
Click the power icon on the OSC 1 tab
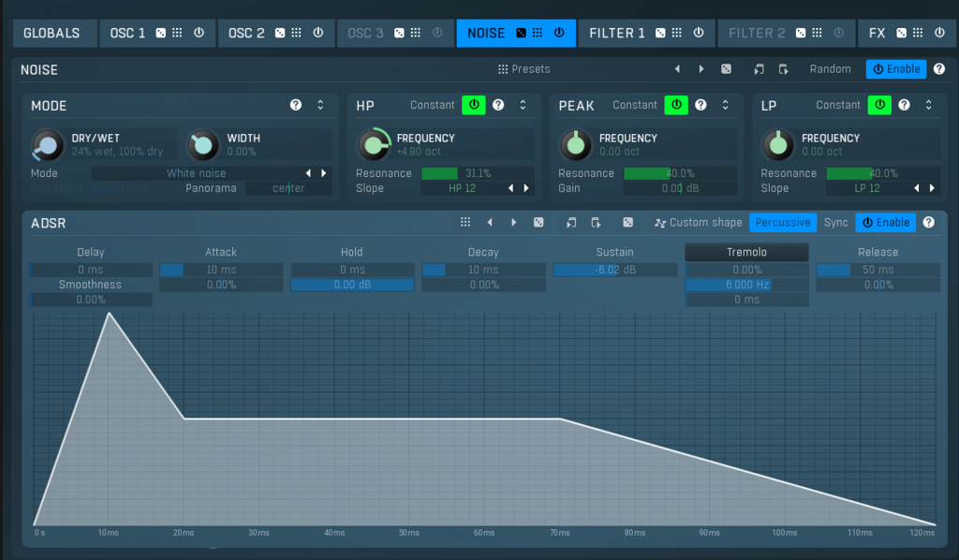click(199, 33)
